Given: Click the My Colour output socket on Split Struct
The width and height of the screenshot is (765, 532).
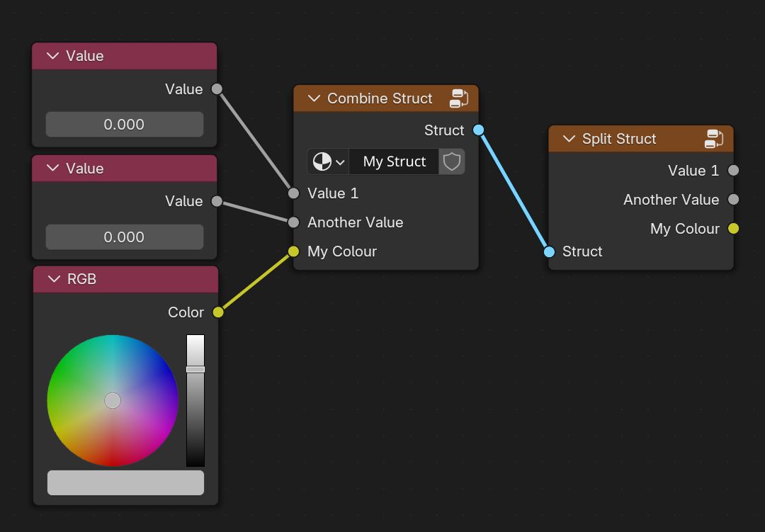Looking at the screenshot, I should [733, 228].
